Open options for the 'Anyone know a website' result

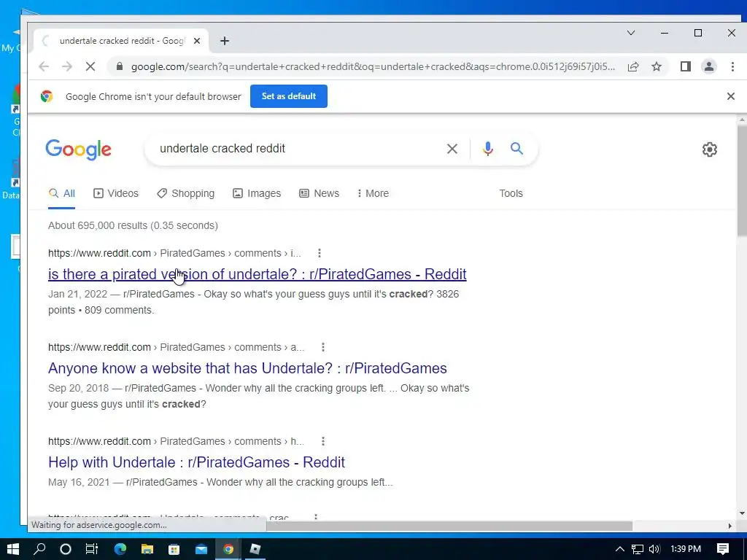323,347
